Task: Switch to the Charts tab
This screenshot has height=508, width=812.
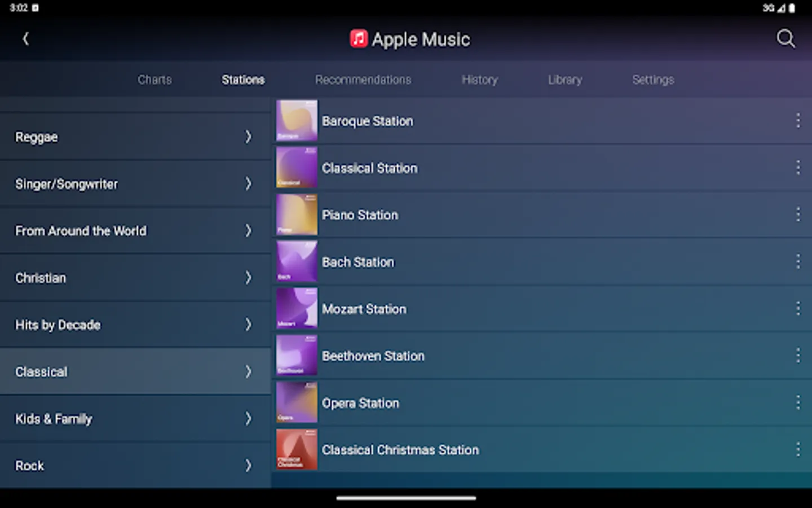Action: [155, 80]
